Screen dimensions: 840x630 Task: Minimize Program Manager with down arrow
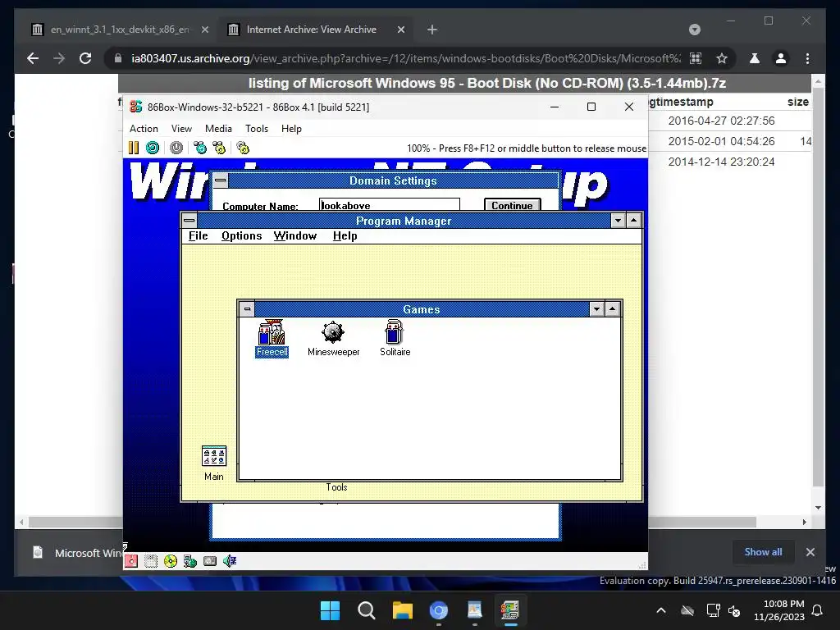click(619, 220)
